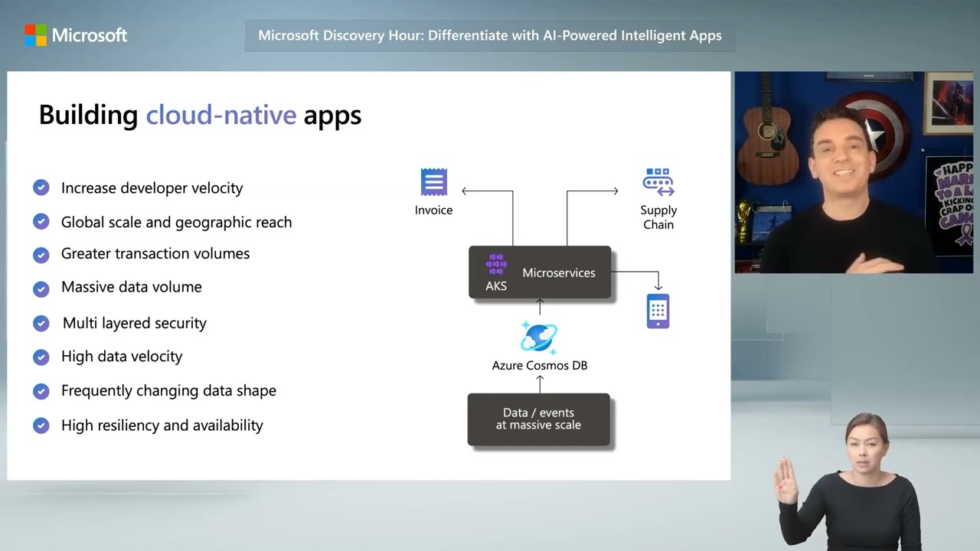
Task: Click the Microsoft Discovery Hour title banner
Action: (490, 36)
